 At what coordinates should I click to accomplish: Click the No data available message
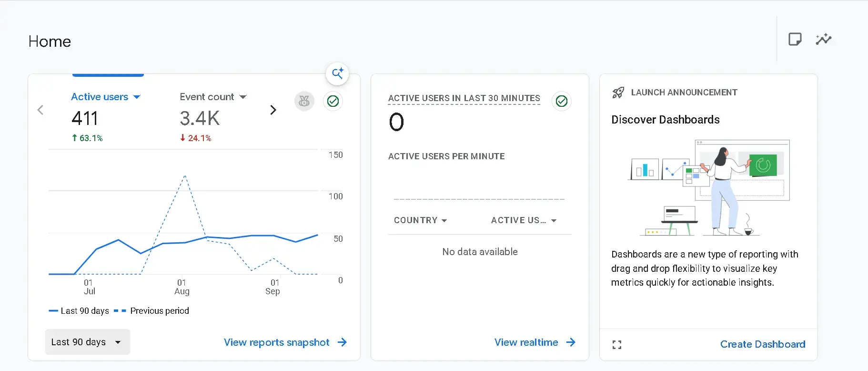point(480,252)
